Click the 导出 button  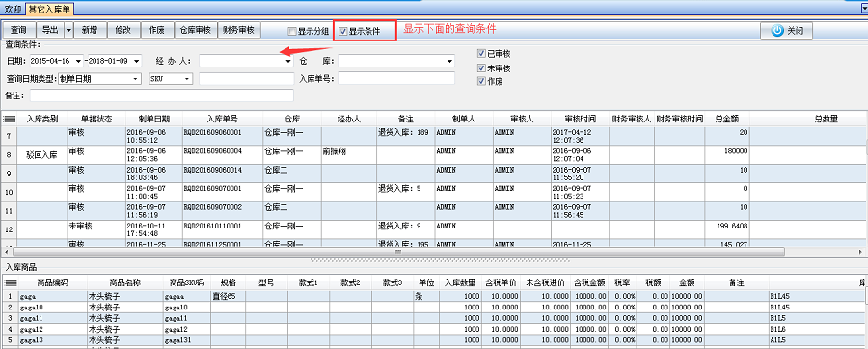tap(50, 31)
